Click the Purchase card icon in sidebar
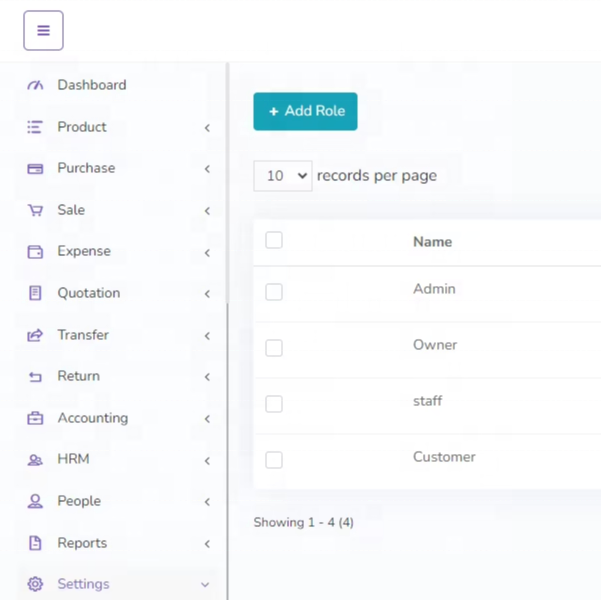 tap(35, 169)
